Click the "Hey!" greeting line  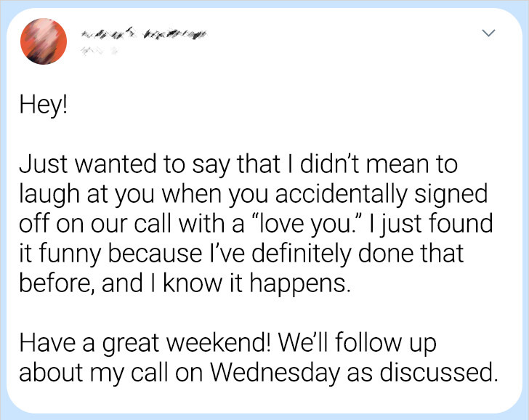[44, 105]
